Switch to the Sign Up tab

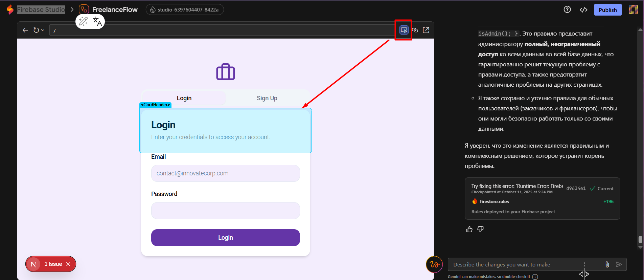tap(267, 98)
